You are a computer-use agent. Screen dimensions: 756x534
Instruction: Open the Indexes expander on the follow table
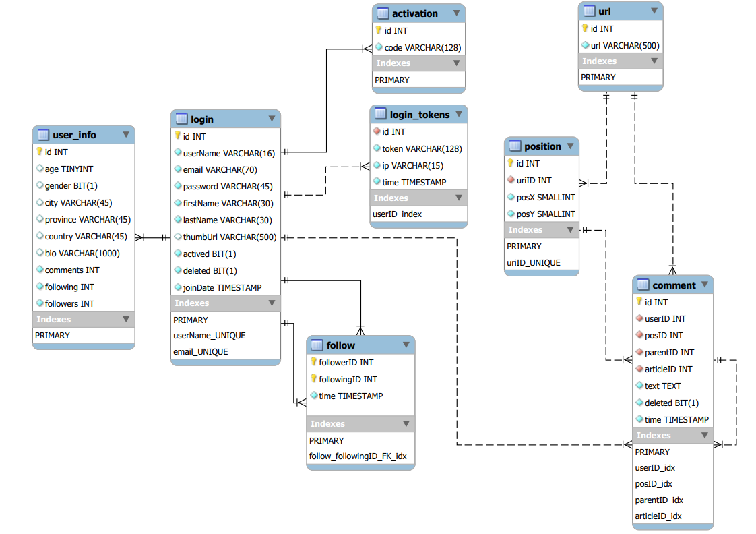tap(406, 423)
